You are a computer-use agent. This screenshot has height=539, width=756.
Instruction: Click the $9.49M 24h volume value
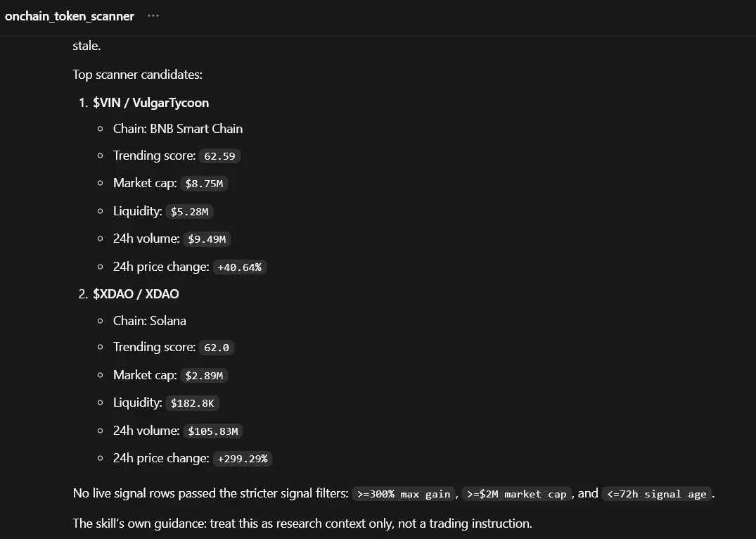[207, 239]
